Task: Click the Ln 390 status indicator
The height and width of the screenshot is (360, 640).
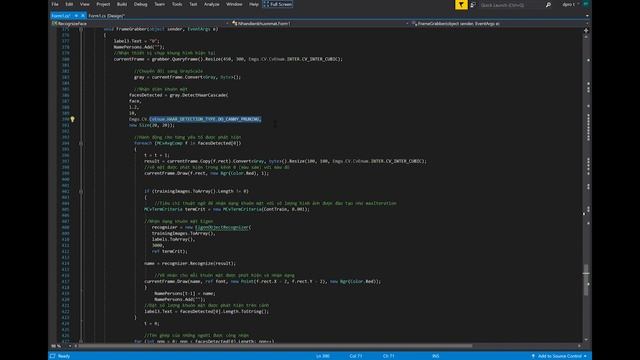Action: coord(322,356)
